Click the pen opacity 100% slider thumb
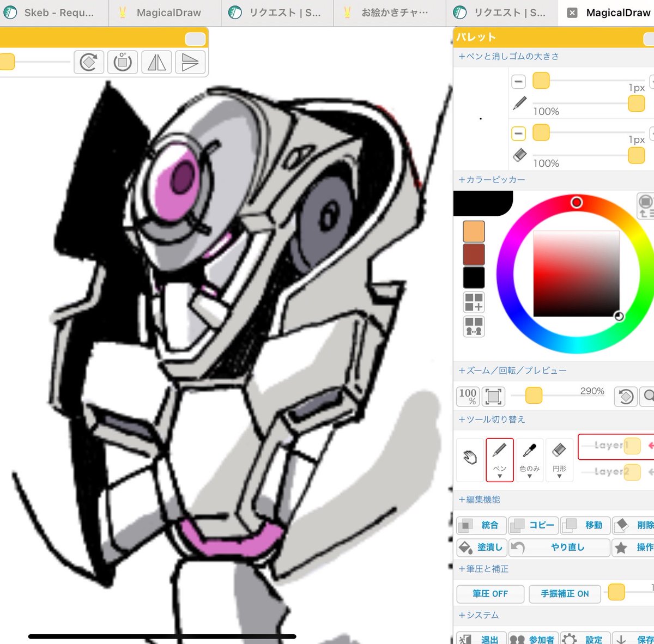The height and width of the screenshot is (644, 654). pos(636,104)
